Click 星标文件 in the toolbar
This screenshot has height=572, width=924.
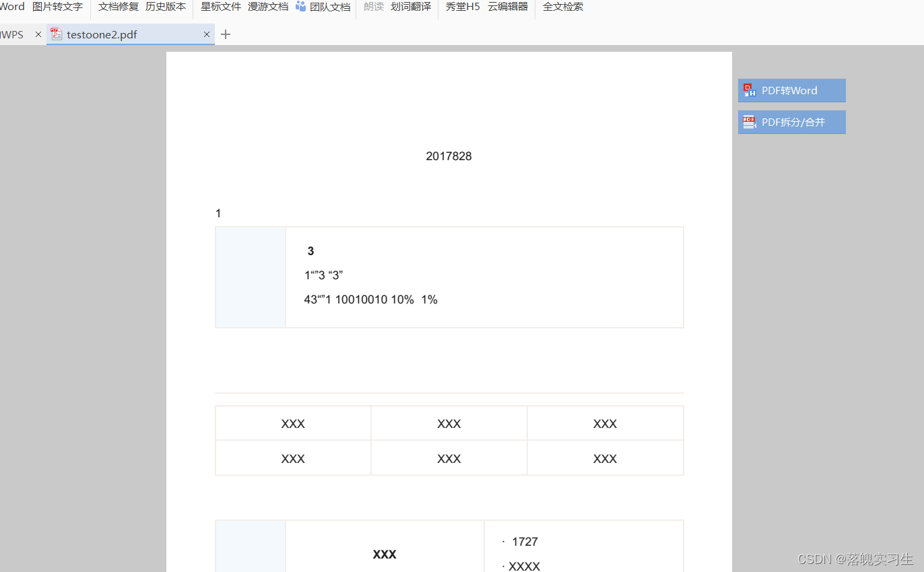tap(221, 7)
